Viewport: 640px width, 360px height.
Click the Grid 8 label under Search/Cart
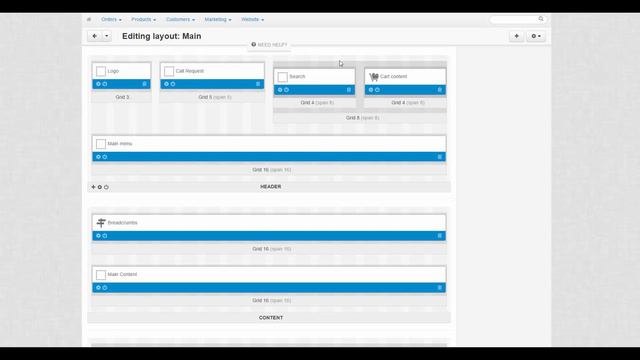362,118
